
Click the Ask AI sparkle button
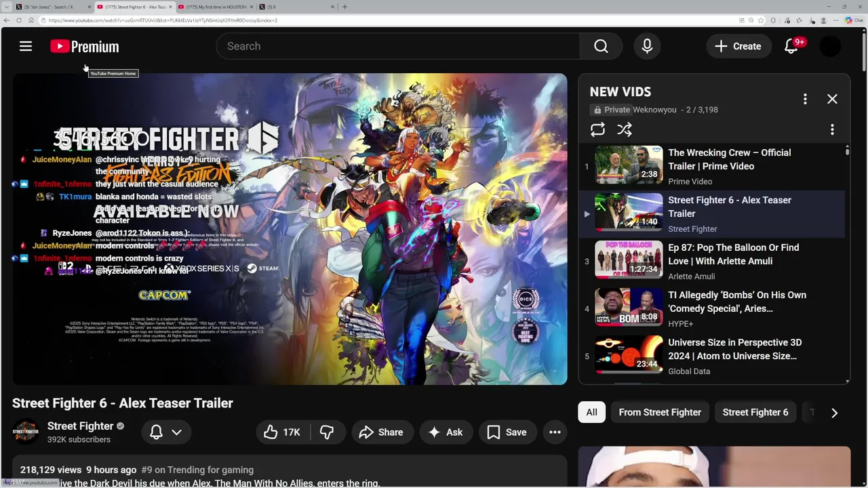(446, 432)
